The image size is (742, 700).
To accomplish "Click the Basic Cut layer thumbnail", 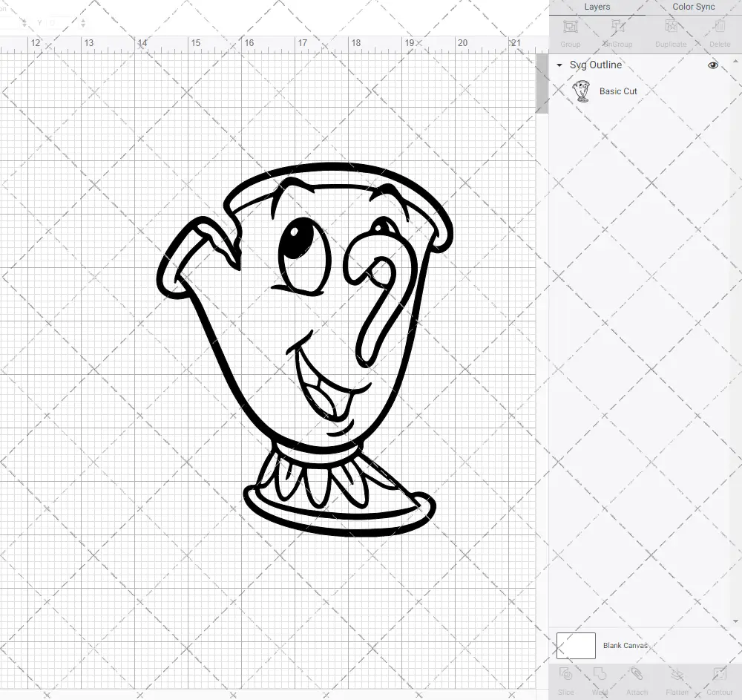I will [583, 91].
